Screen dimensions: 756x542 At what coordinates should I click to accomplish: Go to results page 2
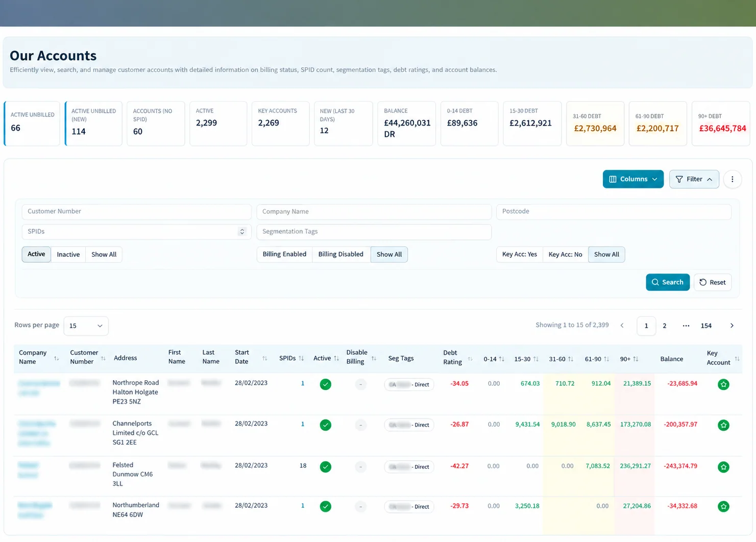[664, 326]
